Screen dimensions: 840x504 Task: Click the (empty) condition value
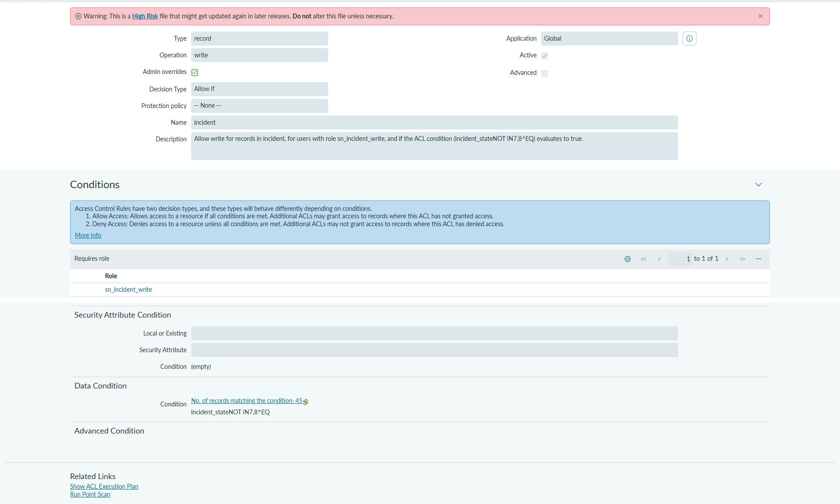pyautogui.click(x=201, y=367)
